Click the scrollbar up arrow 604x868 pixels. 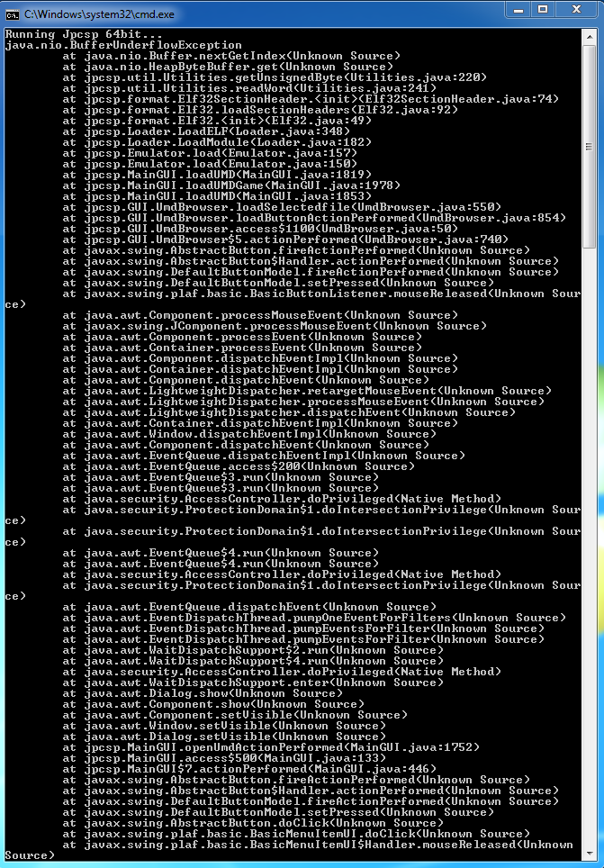[590, 35]
